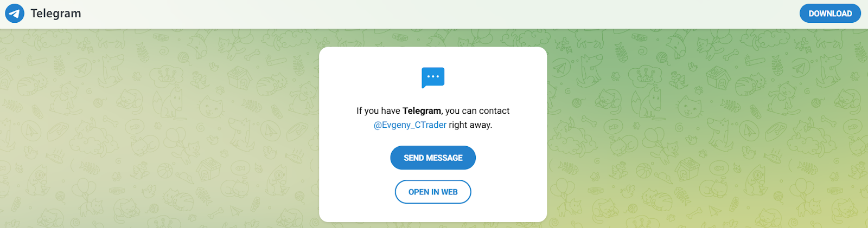Click the DOWNLOAD button in the header
The width and height of the screenshot is (868, 228).
point(830,14)
